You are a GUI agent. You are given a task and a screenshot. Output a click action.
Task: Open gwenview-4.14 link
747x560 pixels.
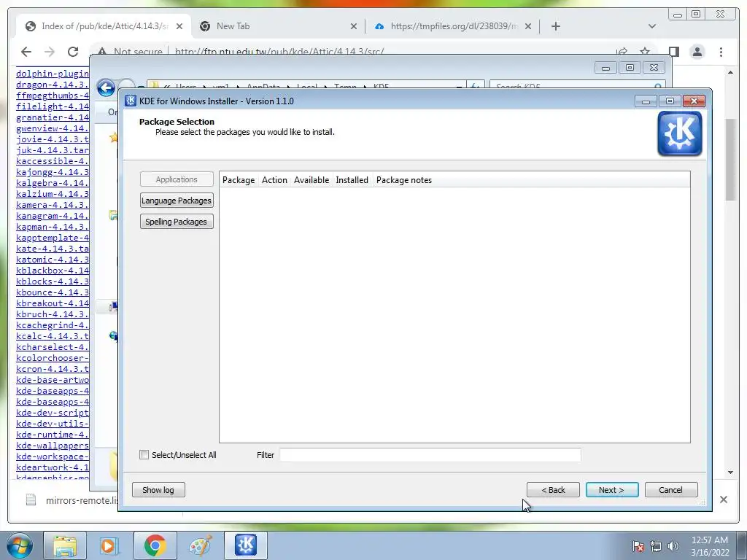click(x=53, y=128)
